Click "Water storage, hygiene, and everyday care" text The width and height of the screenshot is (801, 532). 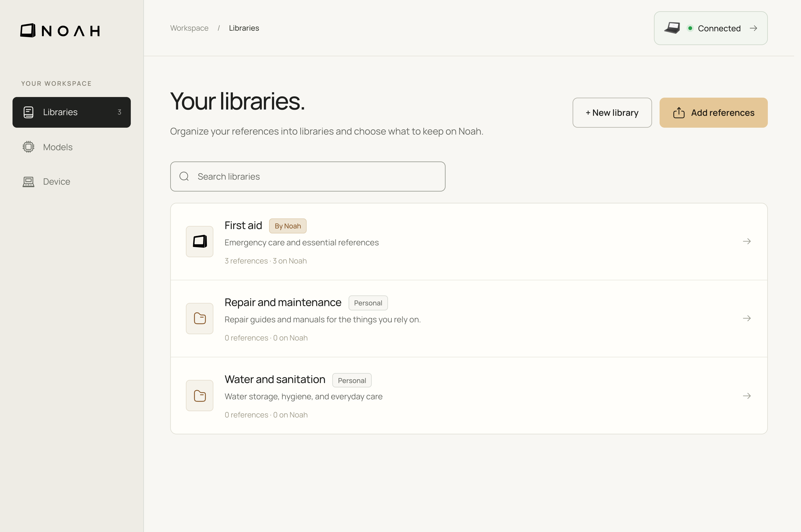(304, 397)
